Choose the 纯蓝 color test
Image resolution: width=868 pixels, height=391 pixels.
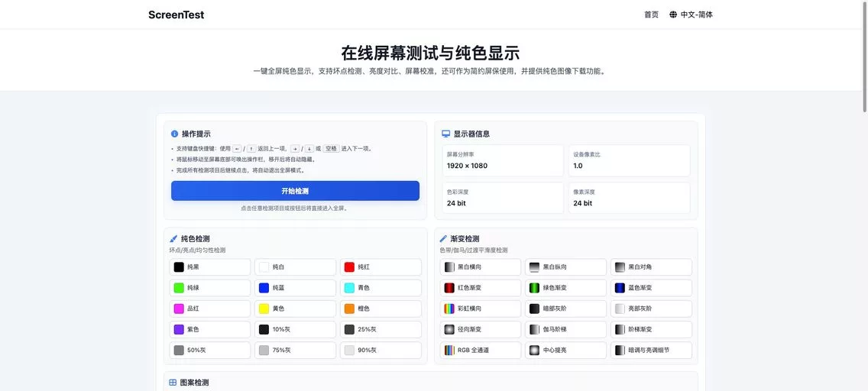(x=295, y=288)
